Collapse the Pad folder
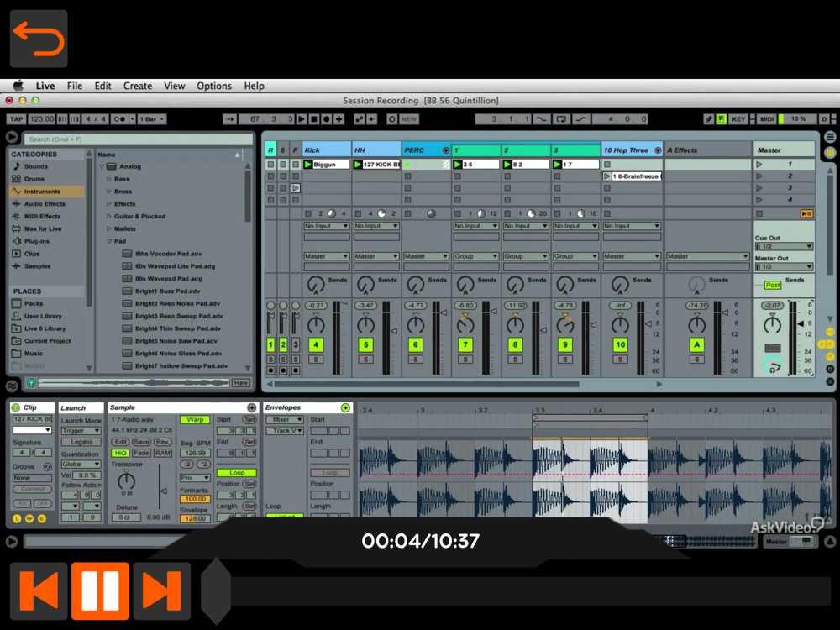 pos(108,242)
